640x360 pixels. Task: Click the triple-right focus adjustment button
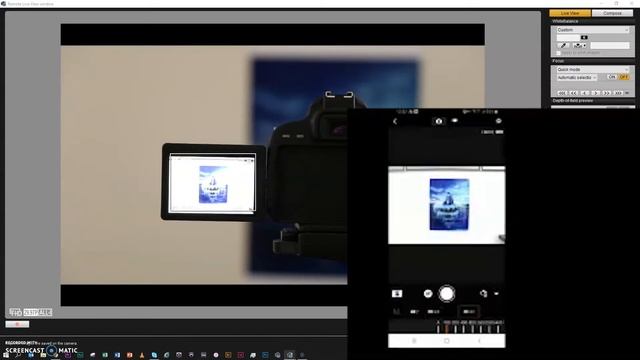[x=618, y=93]
